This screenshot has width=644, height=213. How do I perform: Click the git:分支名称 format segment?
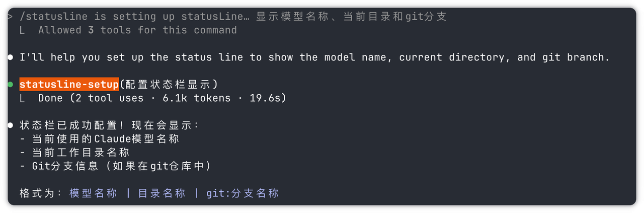pyautogui.click(x=242, y=193)
